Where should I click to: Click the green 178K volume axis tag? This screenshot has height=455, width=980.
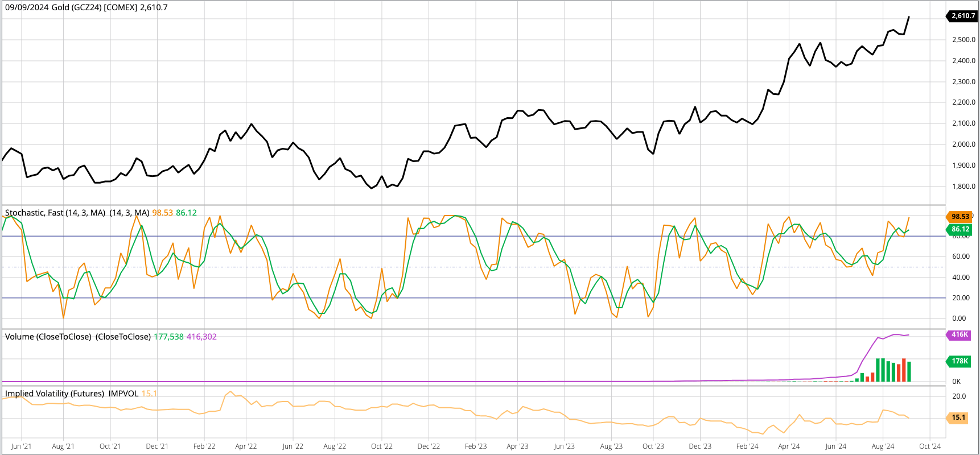(960, 361)
